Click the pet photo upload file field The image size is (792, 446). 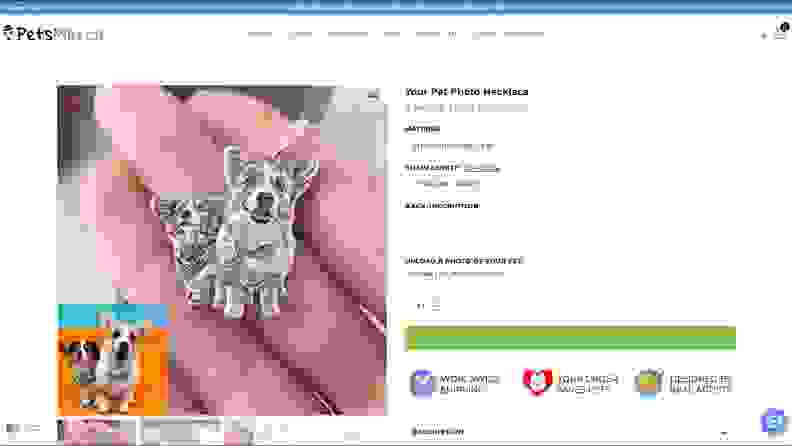456,275
